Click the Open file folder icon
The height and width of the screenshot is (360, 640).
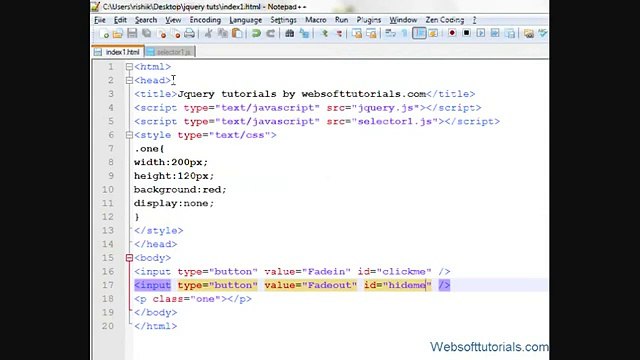(x=118, y=33)
